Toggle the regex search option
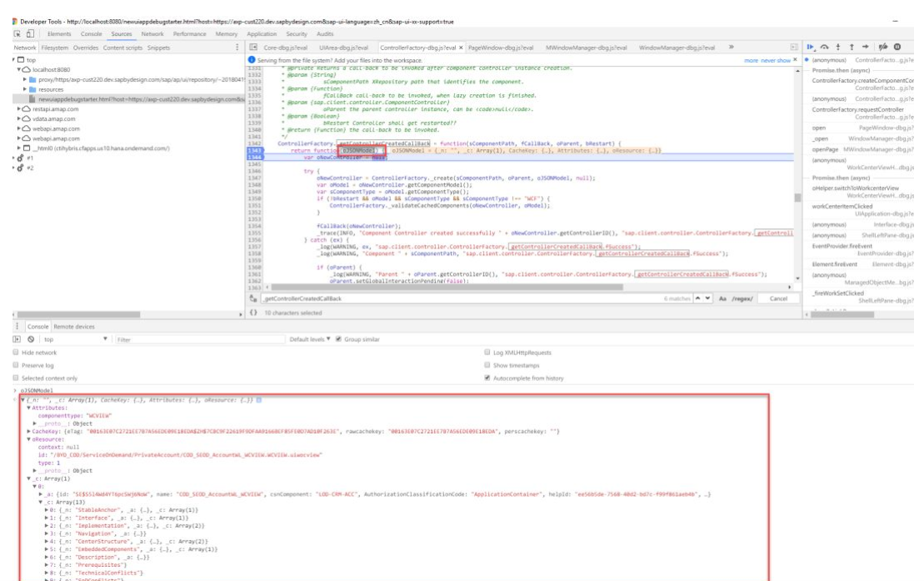The width and height of the screenshot is (924, 581). click(742, 298)
